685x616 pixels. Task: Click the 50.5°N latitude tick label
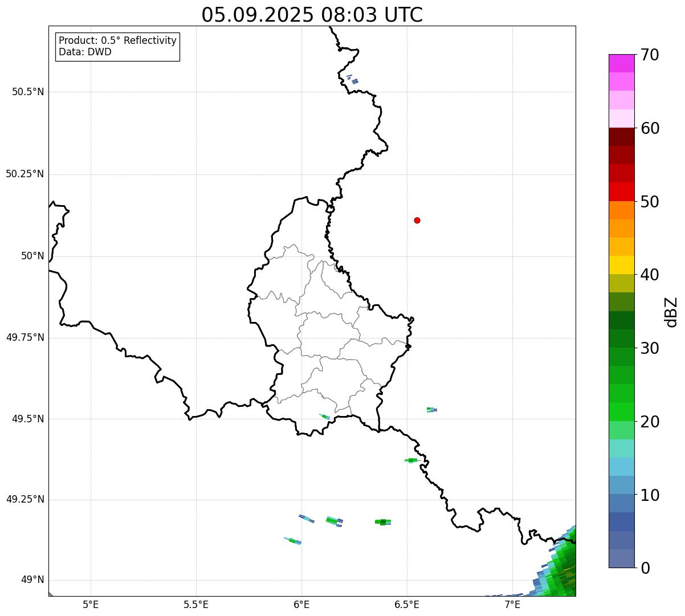pos(28,92)
